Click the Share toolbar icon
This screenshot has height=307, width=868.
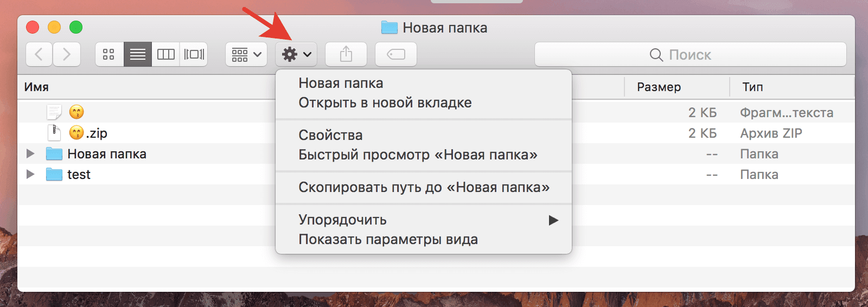click(x=346, y=54)
